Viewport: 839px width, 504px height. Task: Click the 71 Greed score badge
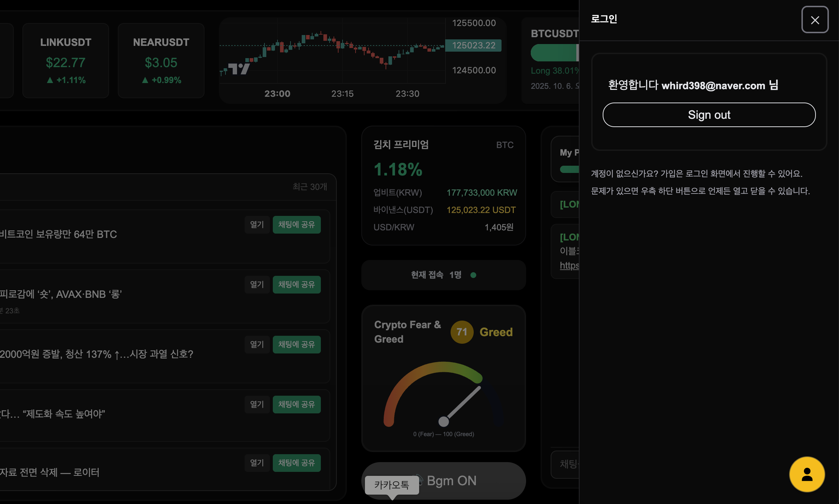click(x=461, y=332)
